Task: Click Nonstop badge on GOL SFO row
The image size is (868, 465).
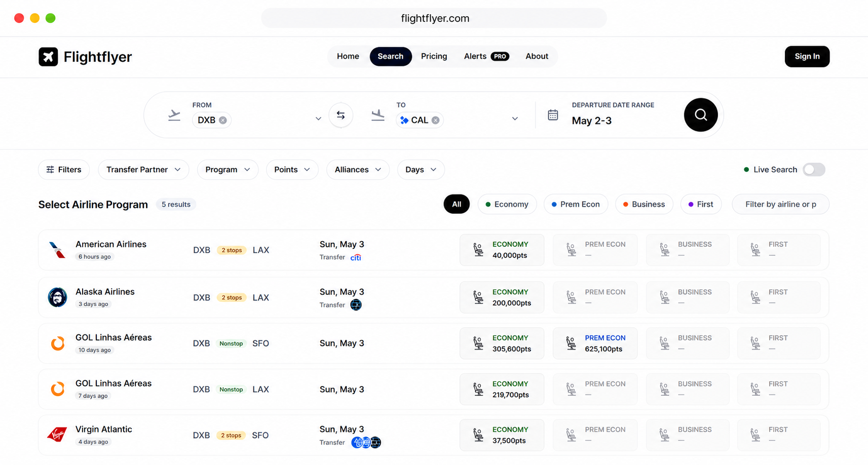Action: [231, 343]
